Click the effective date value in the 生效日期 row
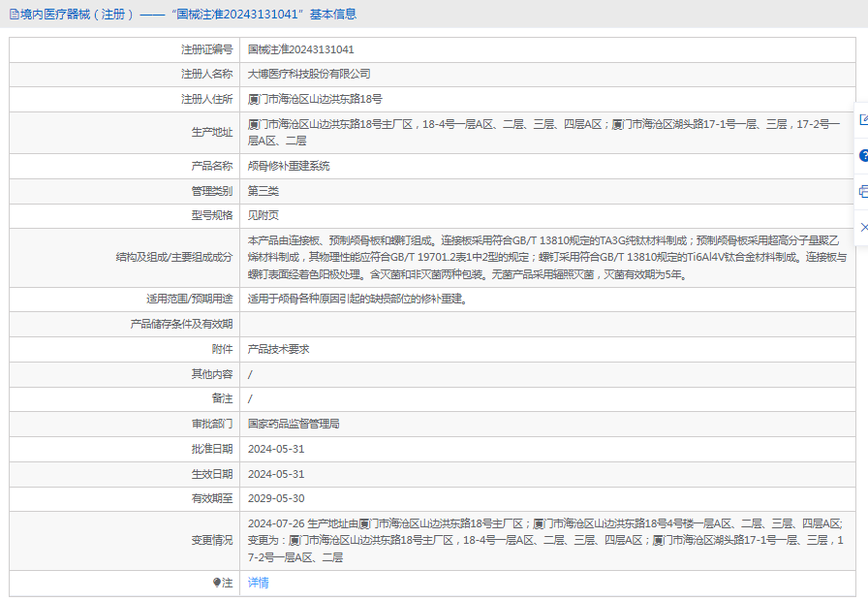This screenshot has height=601, width=868. coord(276,474)
